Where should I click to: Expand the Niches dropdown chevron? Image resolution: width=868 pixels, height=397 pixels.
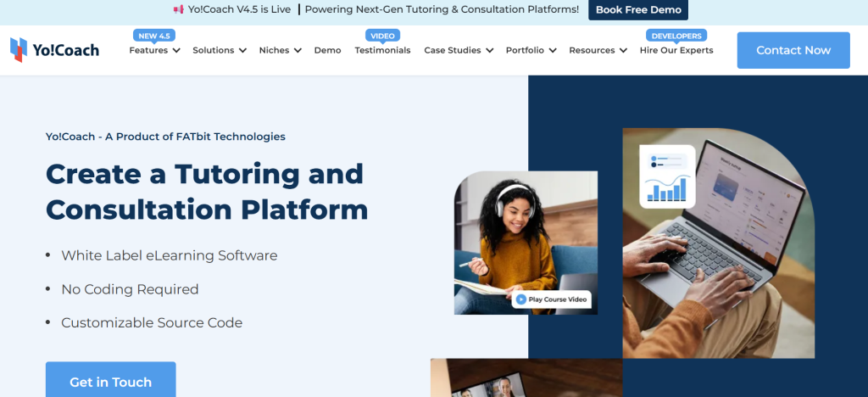[298, 50]
